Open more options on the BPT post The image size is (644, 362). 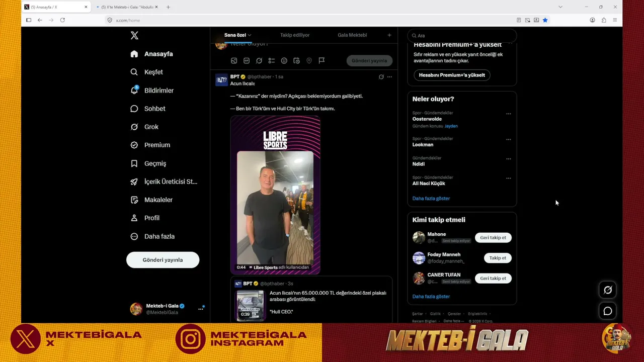(x=389, y=77)
